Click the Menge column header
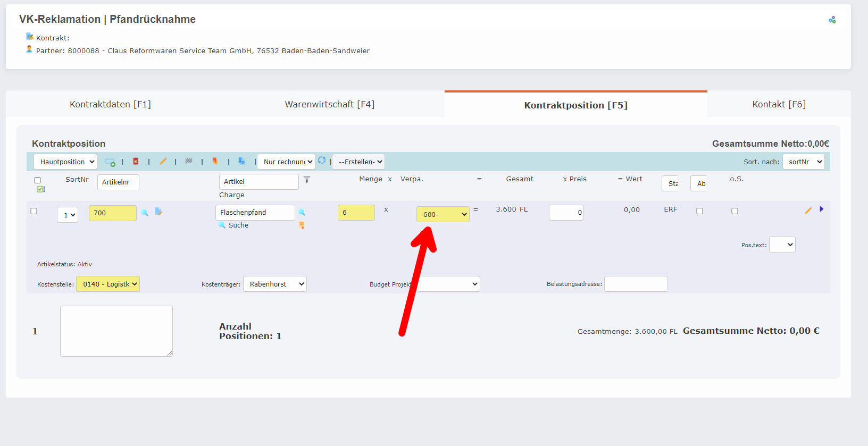Viewport: 868px width, 446px height. [x=371, y=179]
